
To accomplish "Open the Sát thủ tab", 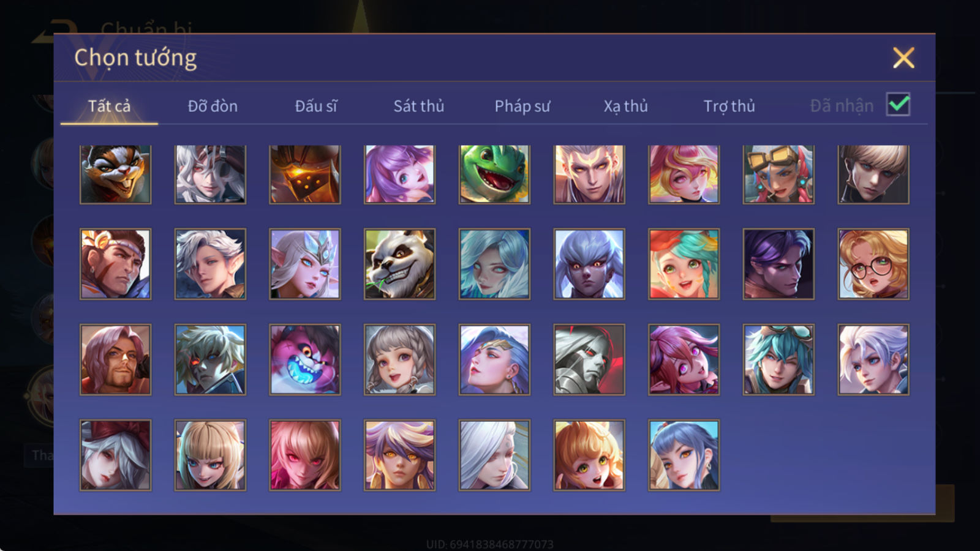I will point(418,106).
